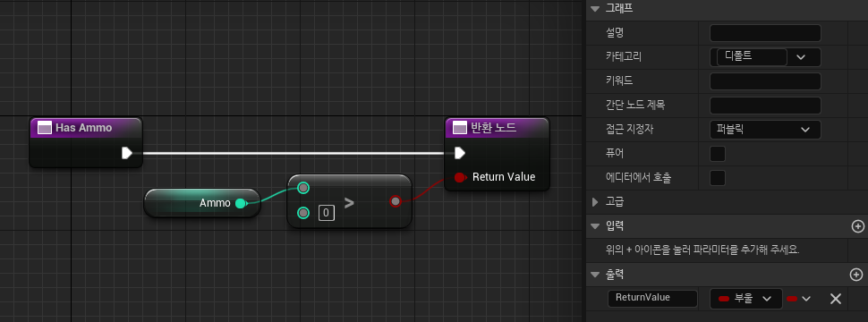Select the Has Ammo node title
Viewport: 868px width, 322px height.
click(x=83, y=128)
